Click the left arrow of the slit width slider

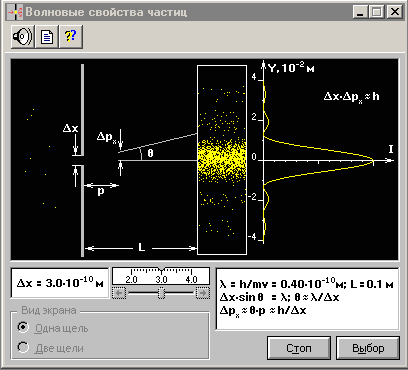[119, 293]
